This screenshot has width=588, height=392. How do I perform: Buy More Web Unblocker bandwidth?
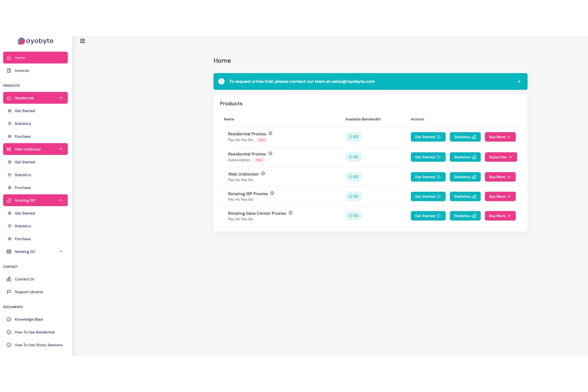click(500, 177)
